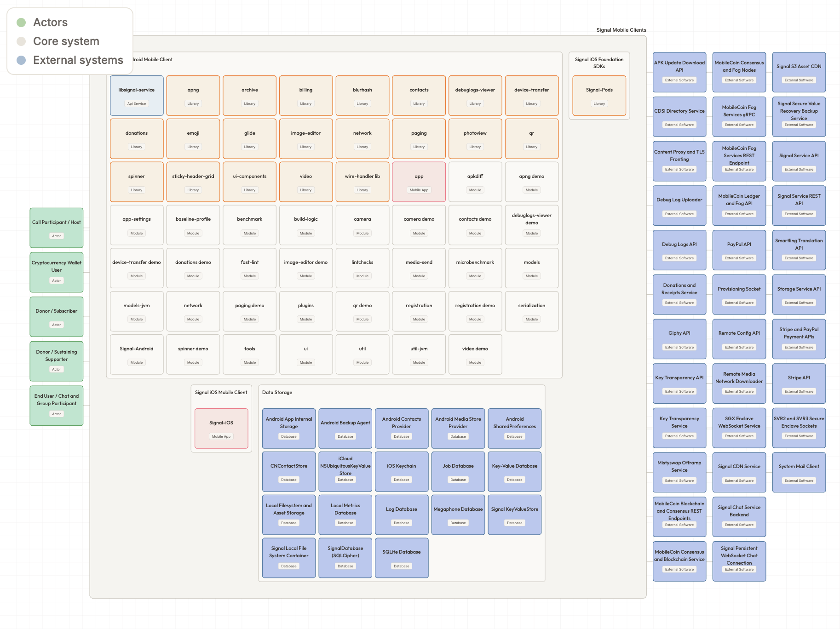Select the SignalDatabase (SQLCipher) node
This screenshot has width=840, height=629.
pos(345,558)
